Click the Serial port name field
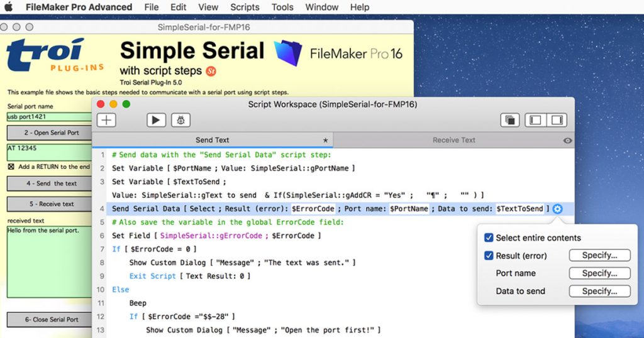Viewport: 644px width, 338px height. (x=49, y=117)
